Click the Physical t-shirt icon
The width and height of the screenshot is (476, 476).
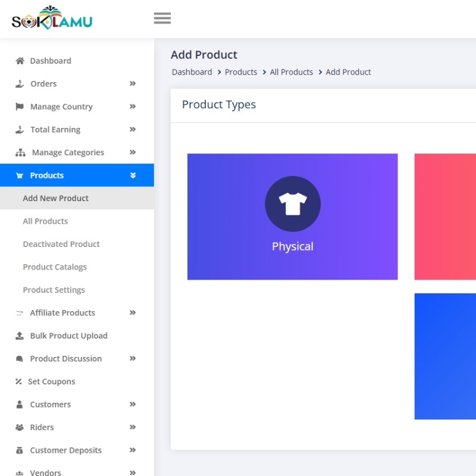click(x=293, y=204)
